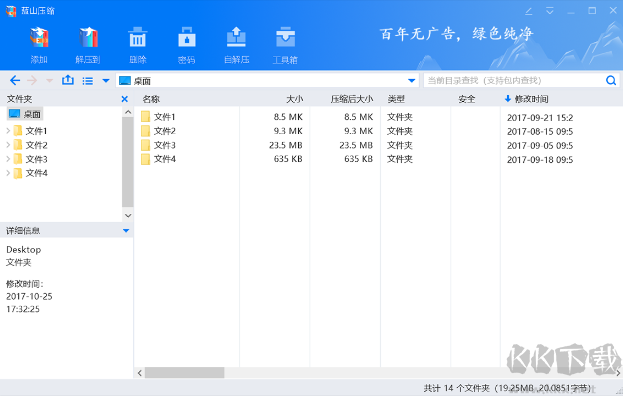This screenshot has height=396, width=623.
Task: Maximize the window
Action: 592,11
